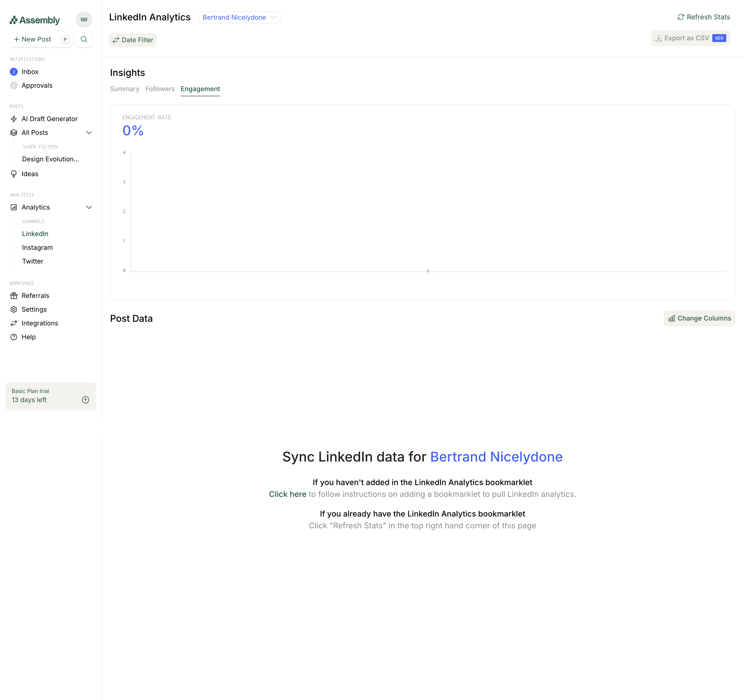Click the Bertrand Nicelydone name in sync heading
This screenshot has height=700, width=743.
pyautogui.click(x=496, y=457)
